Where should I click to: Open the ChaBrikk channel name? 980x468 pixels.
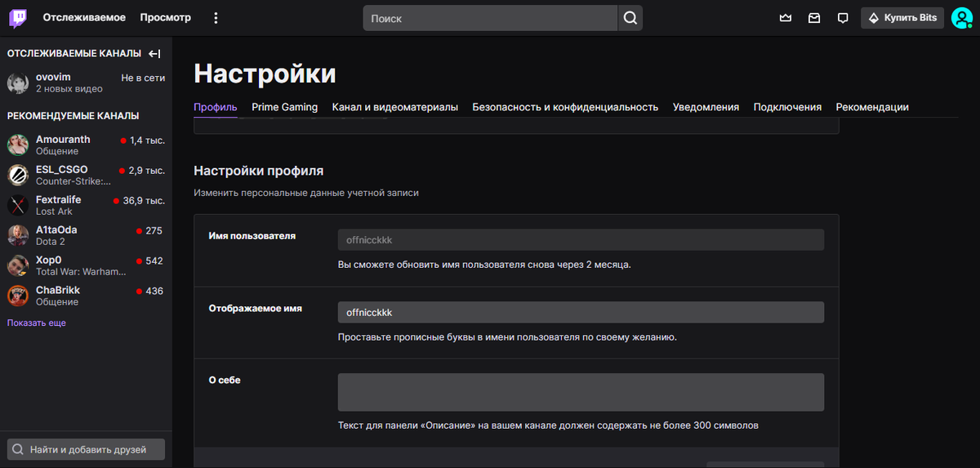(58, 290)
